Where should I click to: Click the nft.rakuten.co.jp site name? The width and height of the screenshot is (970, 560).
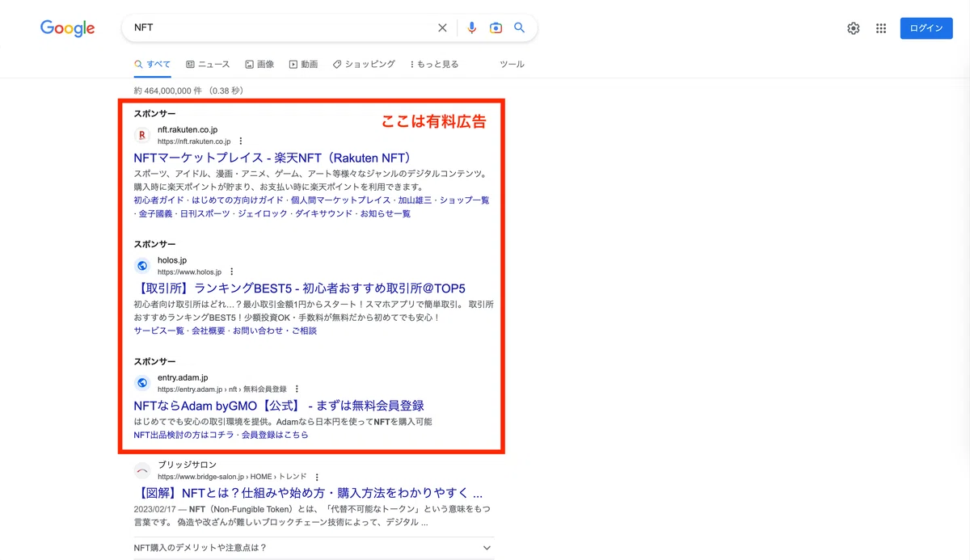point(188,130)
